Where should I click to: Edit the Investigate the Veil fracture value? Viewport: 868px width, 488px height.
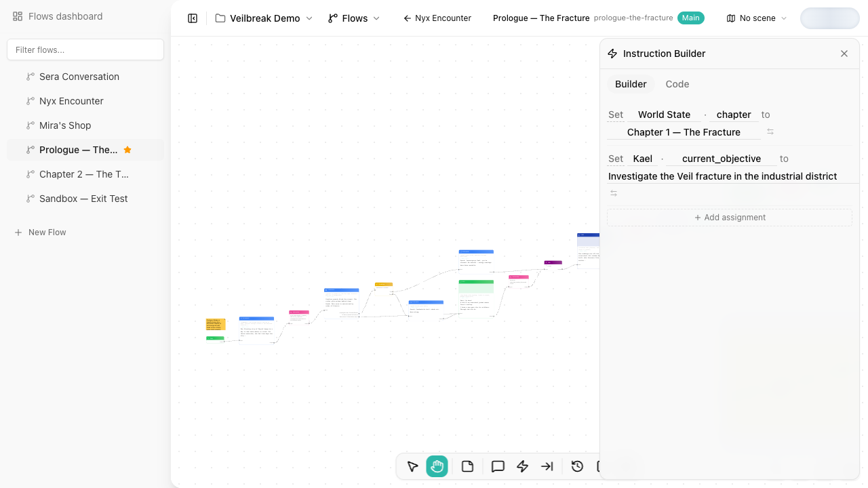tap(733, 176)
